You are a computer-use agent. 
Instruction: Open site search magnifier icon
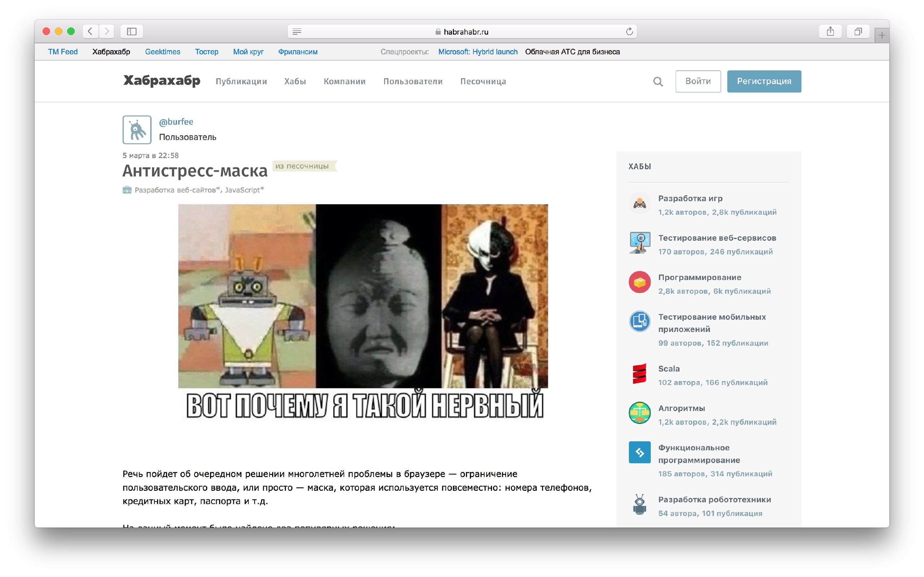click(658, 81)
